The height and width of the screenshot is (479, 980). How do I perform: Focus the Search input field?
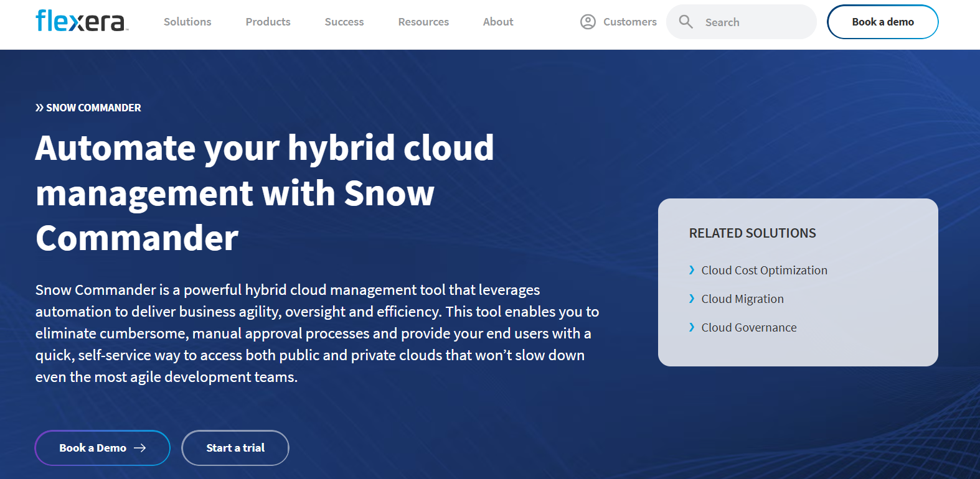[742, 22]
